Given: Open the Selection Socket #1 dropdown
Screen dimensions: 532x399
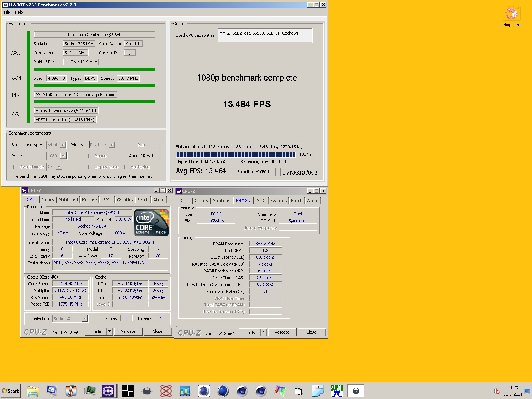Looking at the screenshot, I should tap(70, 318).
